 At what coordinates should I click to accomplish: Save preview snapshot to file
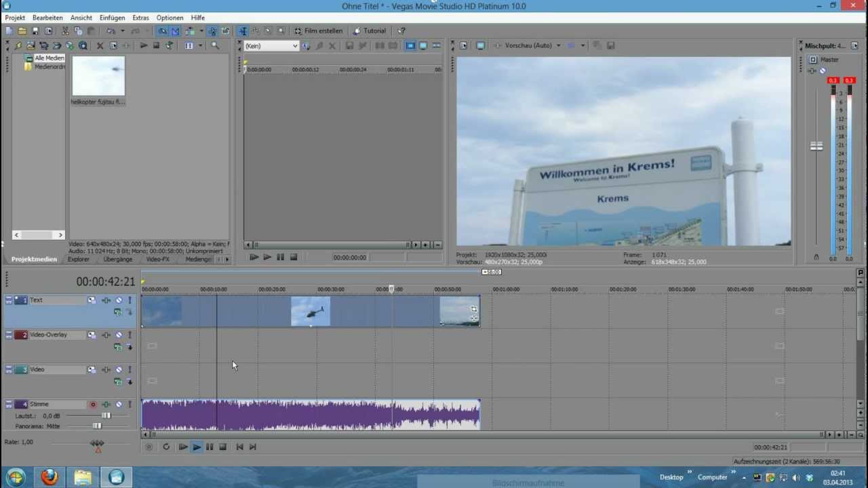(x=611, y=45)
